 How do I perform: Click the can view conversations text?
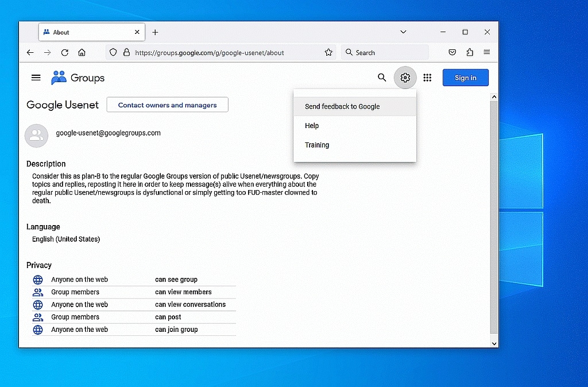coord(190,304)
